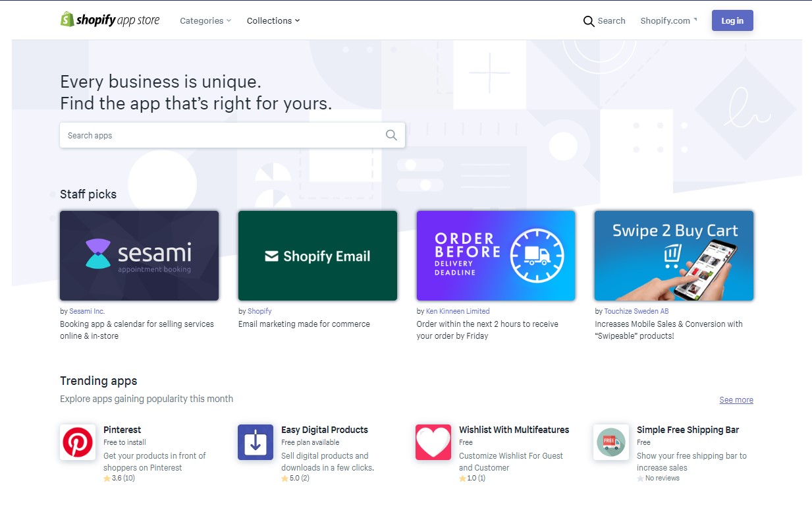
Task: Click the Staff picks heading
Action: tap(88, 194)
